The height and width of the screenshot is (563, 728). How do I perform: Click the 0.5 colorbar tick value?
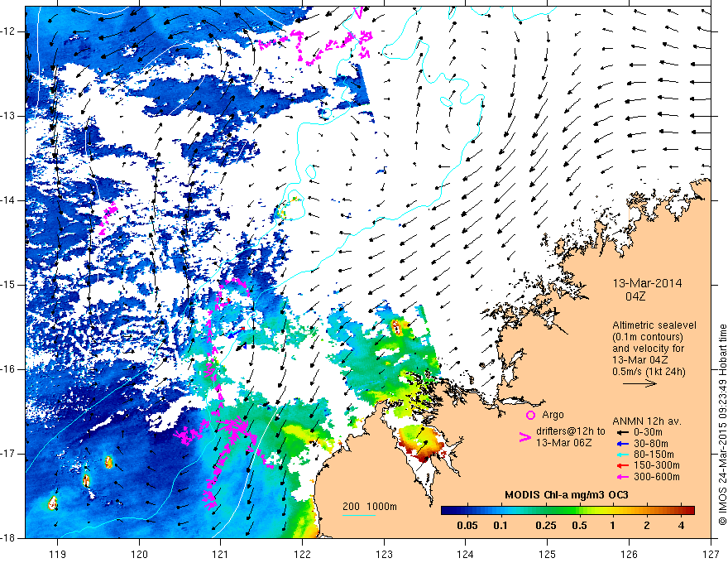[579, 526]
